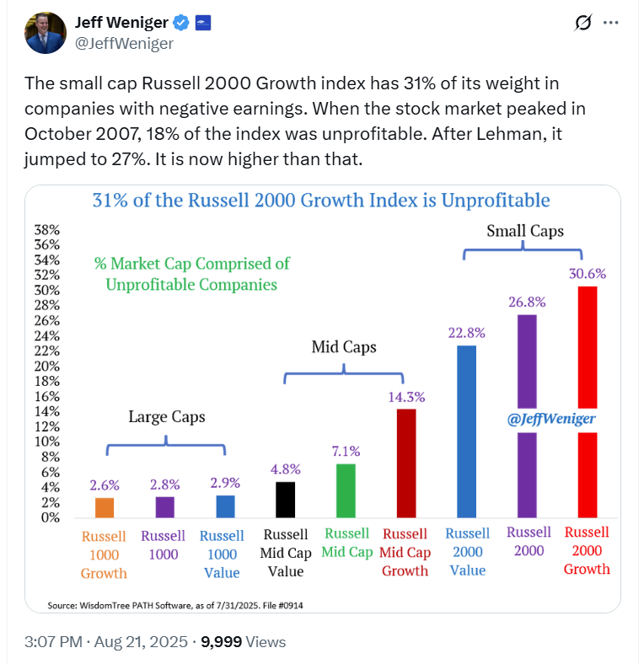Click the dark red Russell Mid Cap Growth bar

tap(406, 463)
